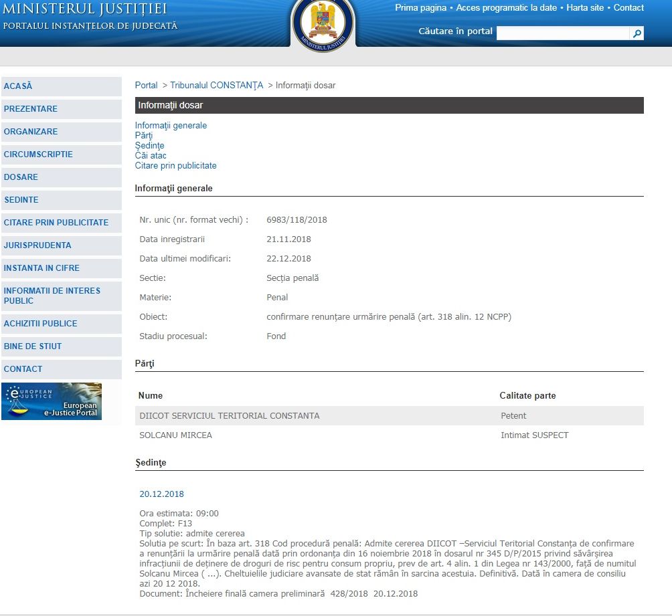Screen dimensions: 672x616
Task: Open the European e-Justice Portal banner
Action: pos(52,401)
